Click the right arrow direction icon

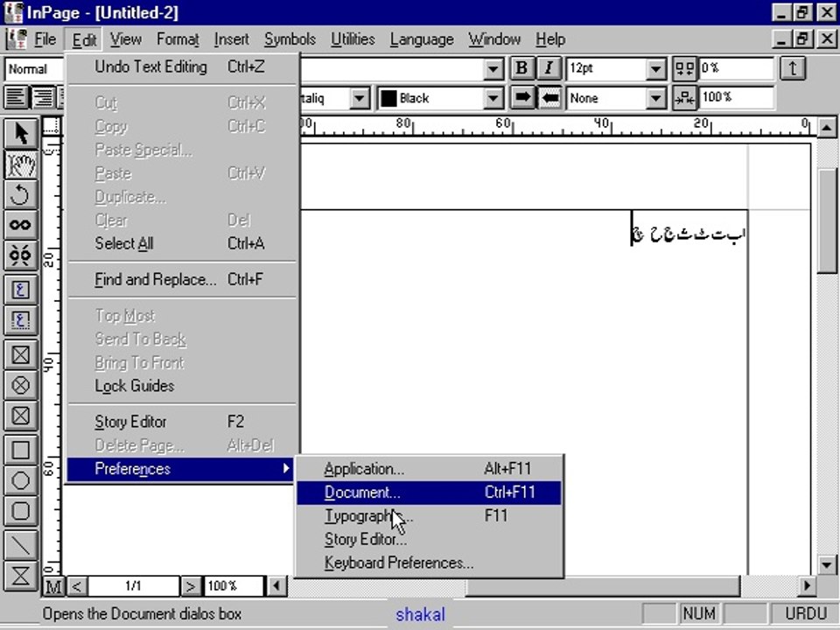522,97
